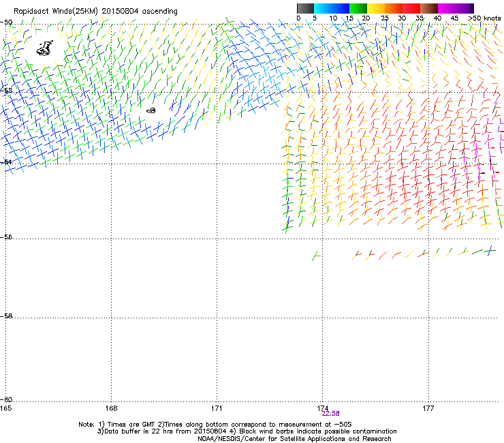The width and height of the screenshot is (504, 443).
Task: Click the longitude label '174'
Action: [322, 408]
